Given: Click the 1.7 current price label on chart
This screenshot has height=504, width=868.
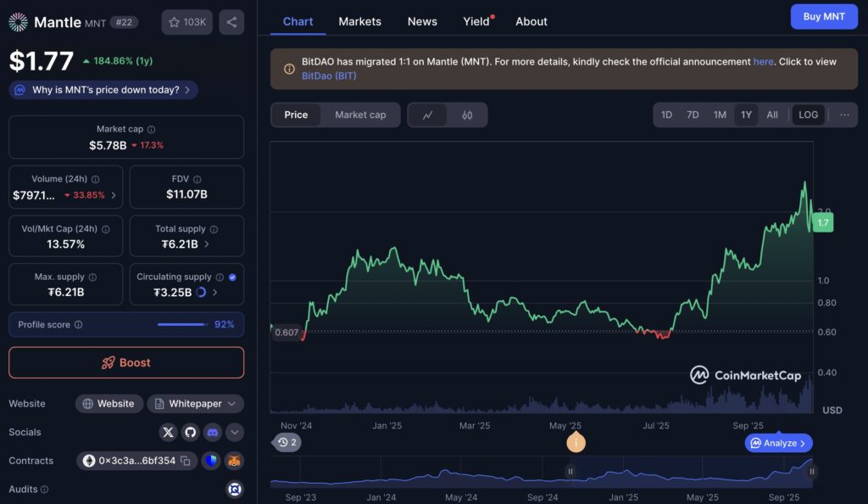Looking at the screenshot, I should click(x=822, y=222).
